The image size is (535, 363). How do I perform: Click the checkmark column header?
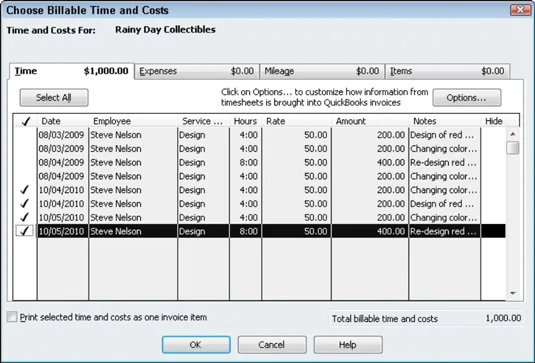point(25,121)
